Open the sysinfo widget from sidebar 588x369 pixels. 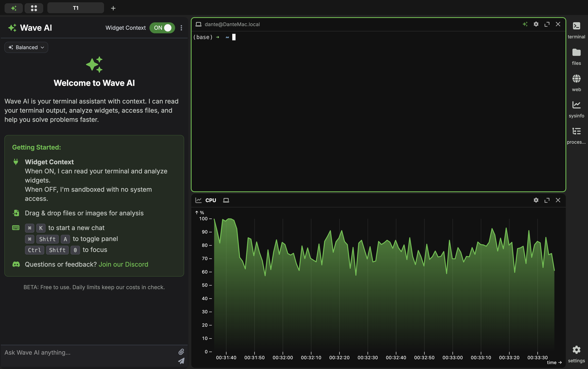click(x=577, y=109)
